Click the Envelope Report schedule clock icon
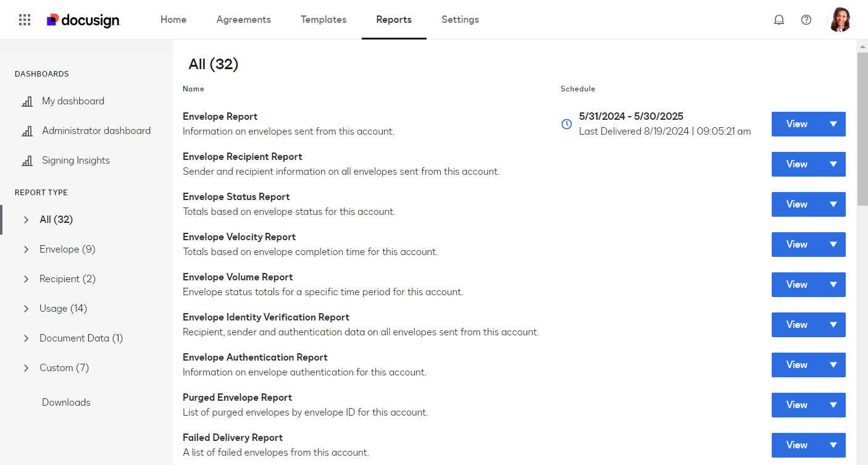Screen dimensions: 868x465 (566, 124)
